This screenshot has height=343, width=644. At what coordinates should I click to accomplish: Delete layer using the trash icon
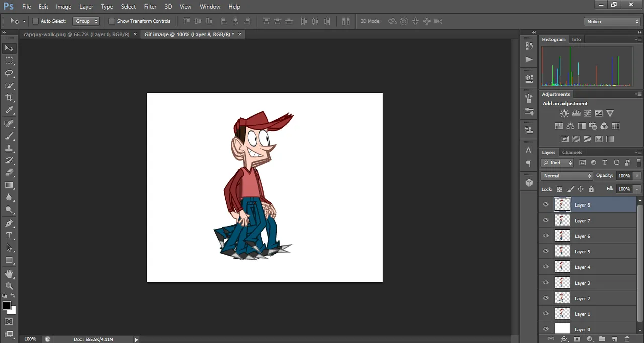point(627,339)
